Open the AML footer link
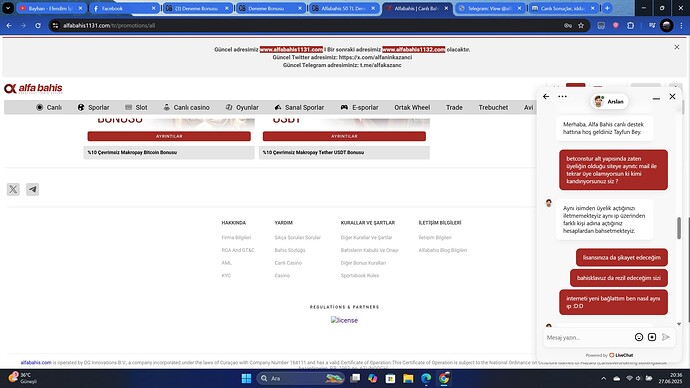Screen dimensions: 690x388 [227, 263]
